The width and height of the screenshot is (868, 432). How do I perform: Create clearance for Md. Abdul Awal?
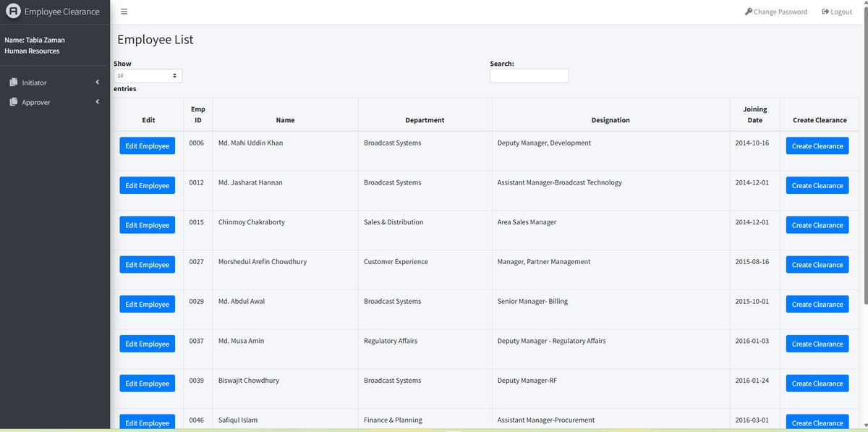pyautogui.click(x=817, y=305)
